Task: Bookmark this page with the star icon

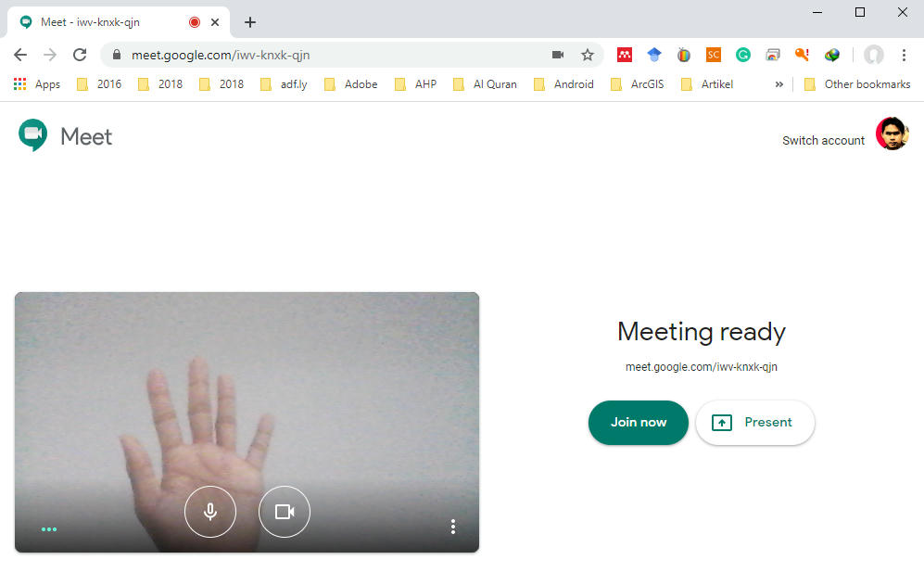Action: (588, 55)
